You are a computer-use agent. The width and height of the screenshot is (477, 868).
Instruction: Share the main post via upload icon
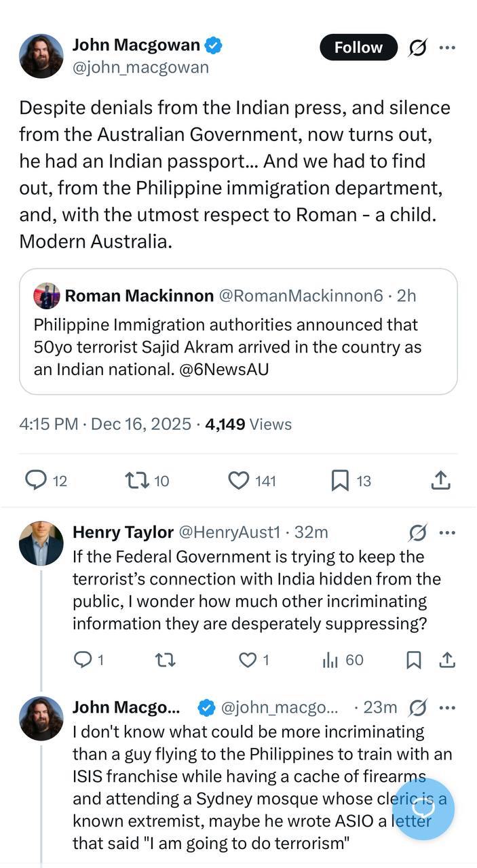click(x=441, y=481)
